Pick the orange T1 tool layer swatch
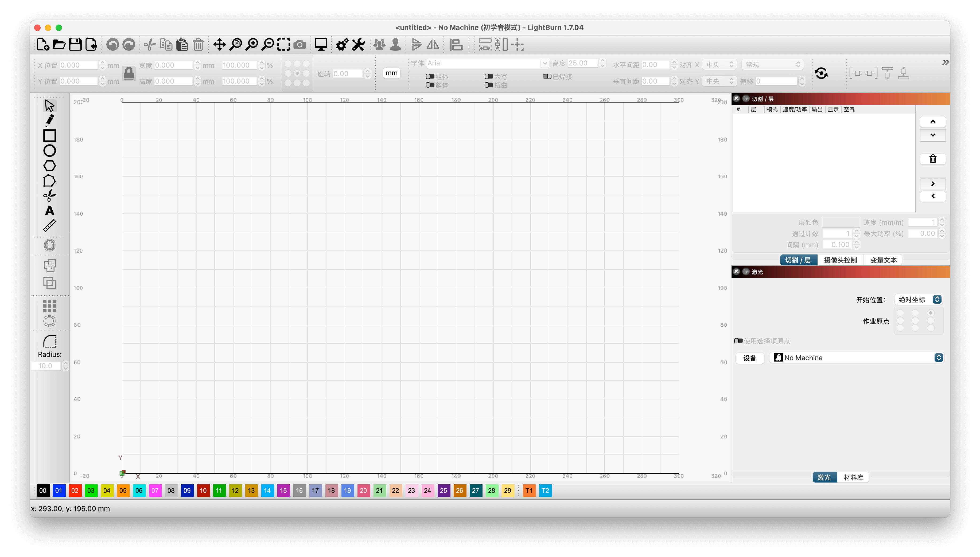The width and height of the screenshot is (980, 557). (x=529, y=491)
